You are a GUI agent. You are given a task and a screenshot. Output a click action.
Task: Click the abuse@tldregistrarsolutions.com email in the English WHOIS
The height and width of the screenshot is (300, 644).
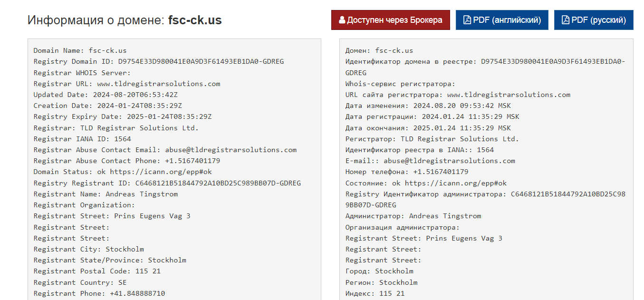[x=241, y=150]
